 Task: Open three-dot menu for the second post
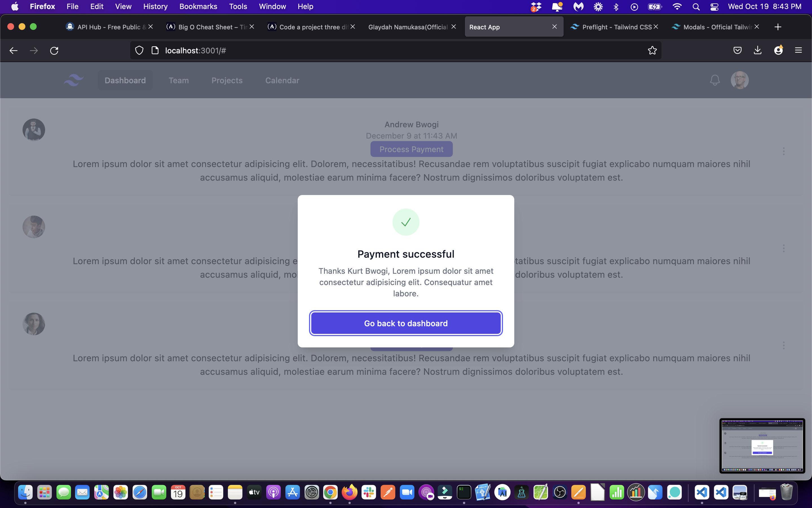coord(784,248)
